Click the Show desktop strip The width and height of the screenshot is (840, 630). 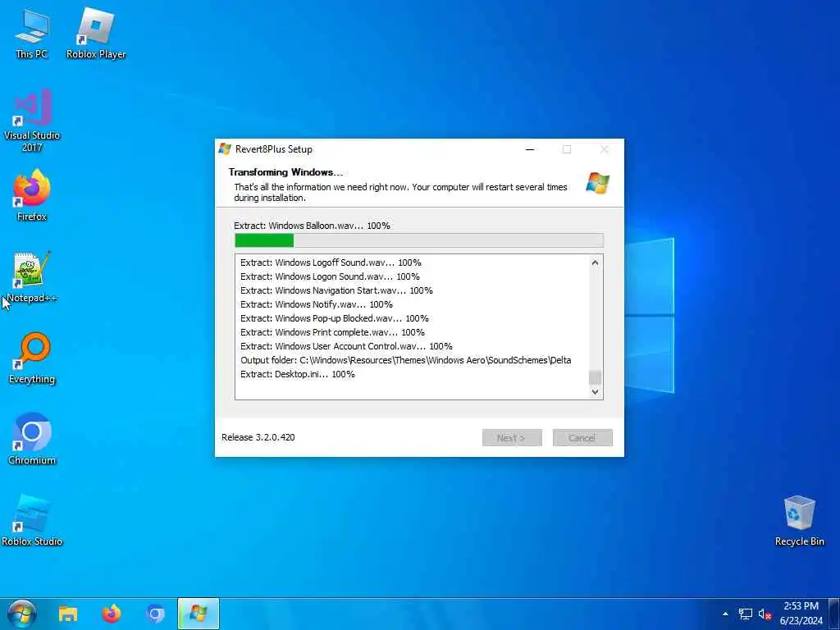tap(834, 614)
